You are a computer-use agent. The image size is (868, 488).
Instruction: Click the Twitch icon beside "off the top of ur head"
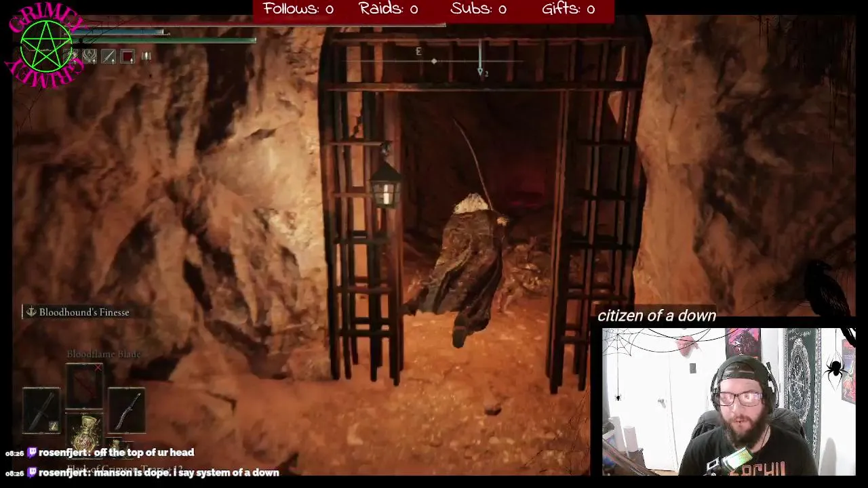32,452
